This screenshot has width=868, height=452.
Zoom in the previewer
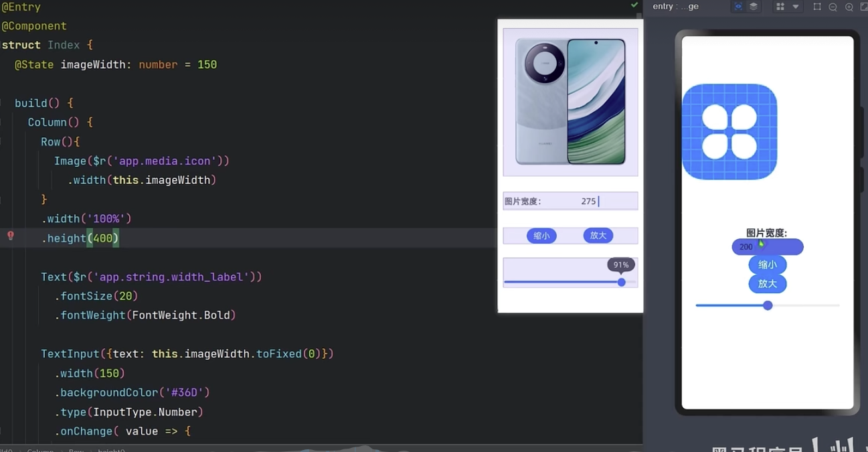(x=849, y=7)
